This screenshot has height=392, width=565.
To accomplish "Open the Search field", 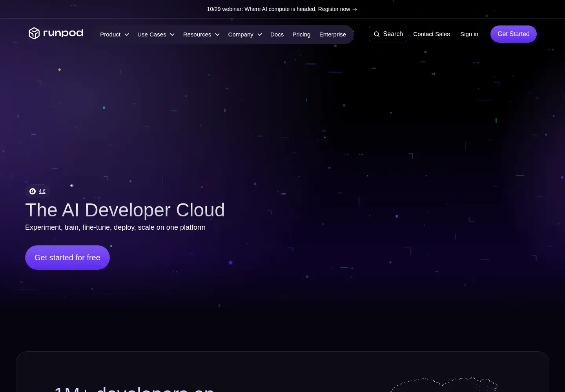I will coord(388,34).
